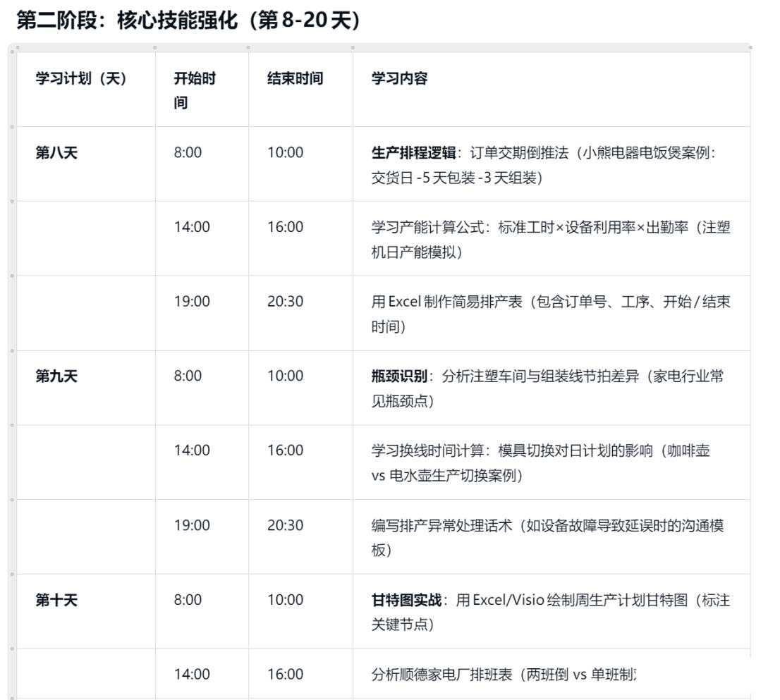Screen dimensions: 780x700
Task: Click the heading 第二阶段：核心技能强化
Action: [x=188, y=20]
